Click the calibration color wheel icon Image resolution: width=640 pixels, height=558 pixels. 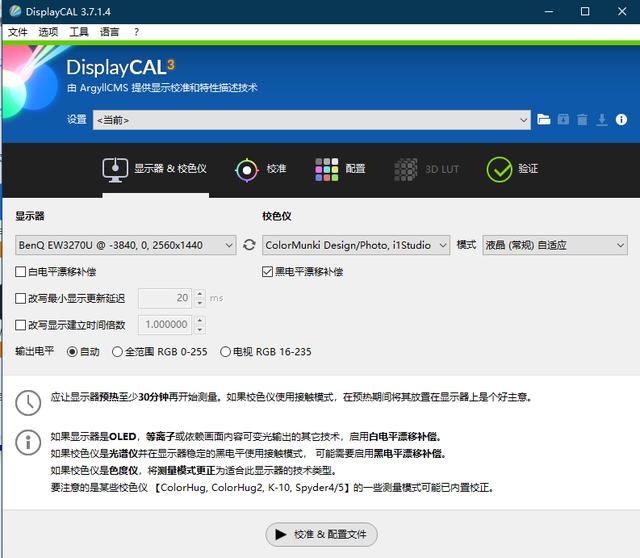pyautogui.click(x=247, y=170)
